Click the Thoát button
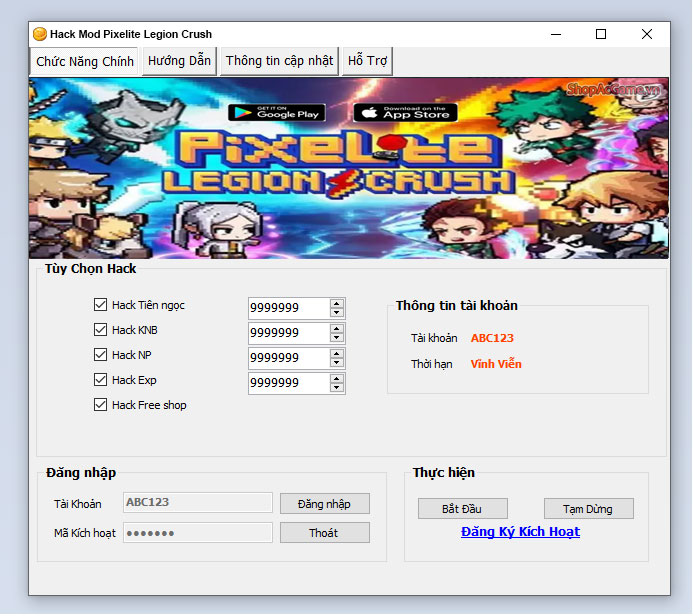The height and width of the screenshot is (616, 693). (x=325, y=533)
